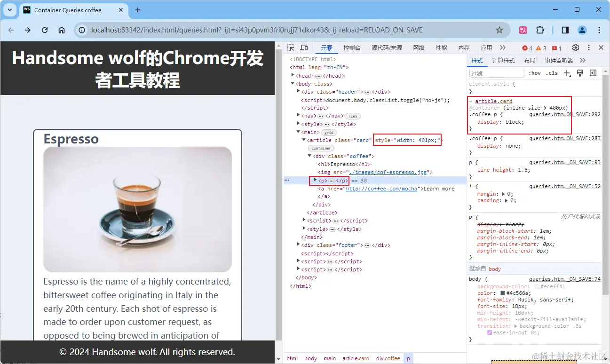This screenshot has height=364, width=610.
Task: Open the extensions puzzle icon
Action: [x=540, y=30]
